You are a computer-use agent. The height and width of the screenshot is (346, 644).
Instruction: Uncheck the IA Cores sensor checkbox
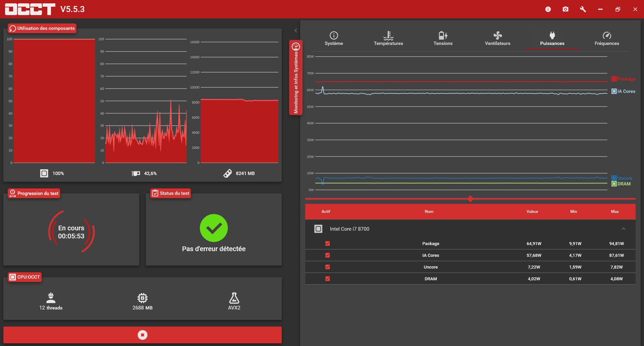tap(328, 255)
